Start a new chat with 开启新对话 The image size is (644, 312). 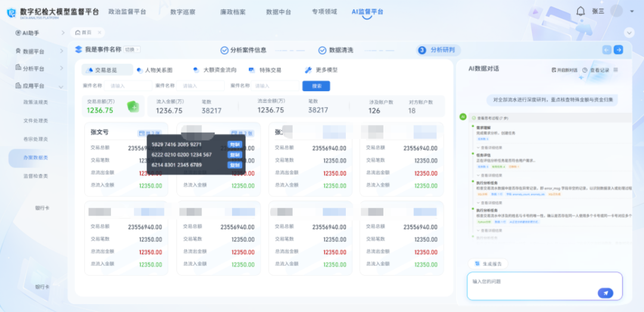[565, 70]
